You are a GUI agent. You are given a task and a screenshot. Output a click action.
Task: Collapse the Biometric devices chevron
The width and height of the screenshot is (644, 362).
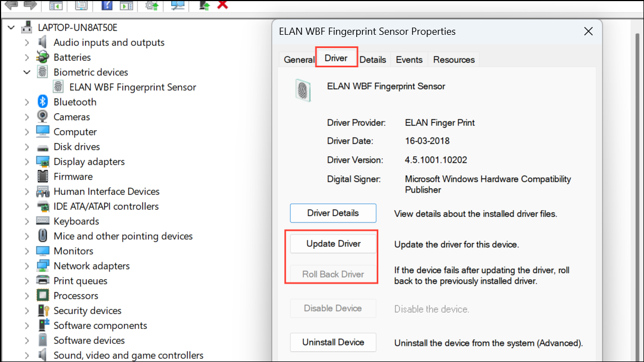pos(27,72)
